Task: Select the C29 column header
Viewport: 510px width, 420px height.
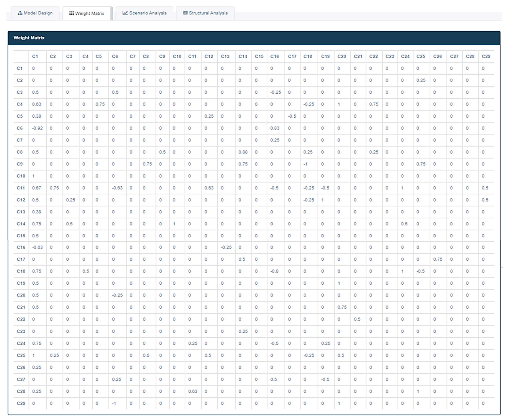Action: (x=486, y=56)
